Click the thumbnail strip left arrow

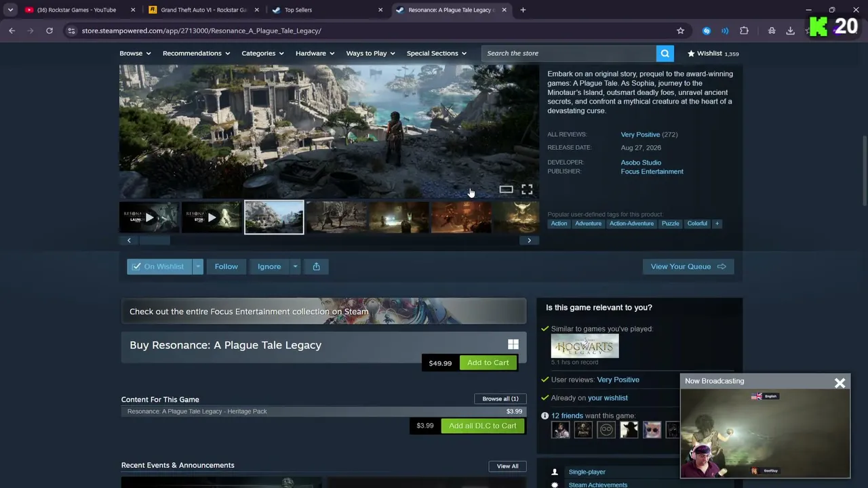pos(129,240)
